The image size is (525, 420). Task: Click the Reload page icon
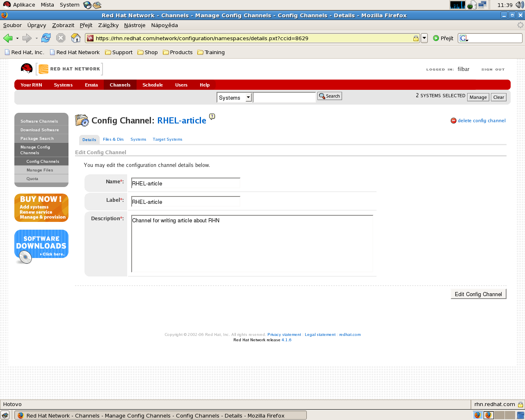click(x=46, y=38)
